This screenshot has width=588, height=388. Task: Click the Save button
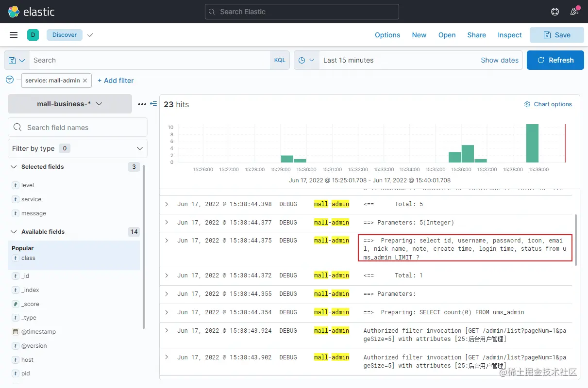point(557,35)
